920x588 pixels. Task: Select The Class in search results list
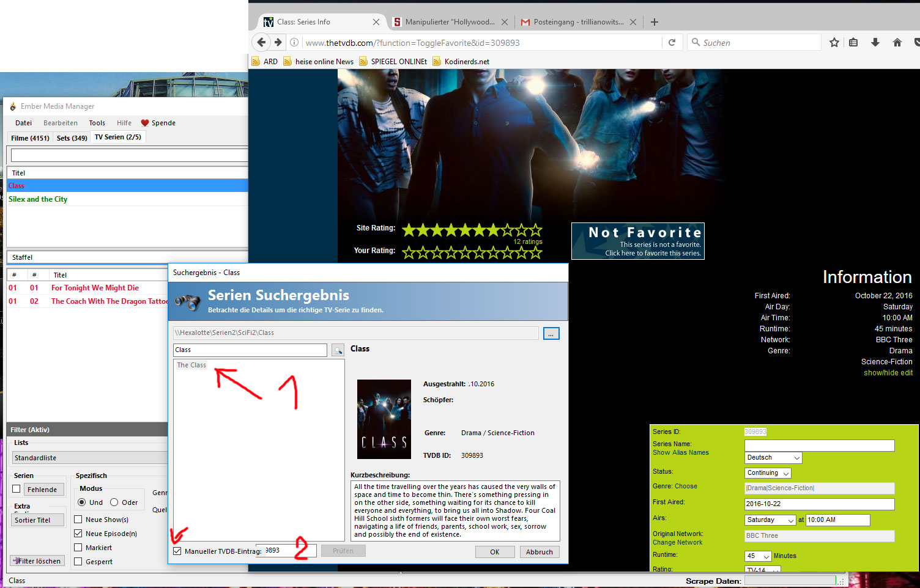191,365
